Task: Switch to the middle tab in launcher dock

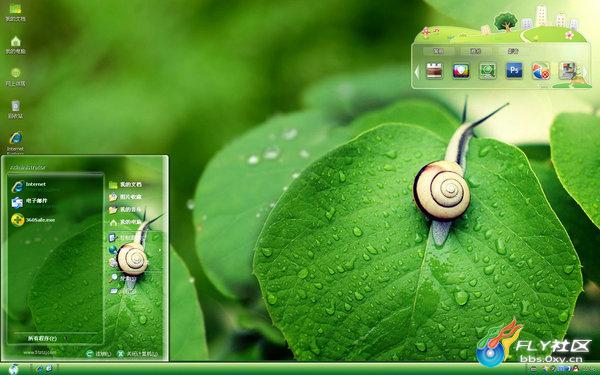Action: pos(475,51)
